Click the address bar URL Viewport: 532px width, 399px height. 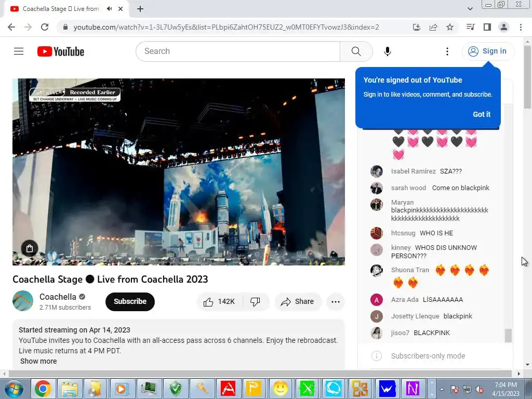click(226, 27)
